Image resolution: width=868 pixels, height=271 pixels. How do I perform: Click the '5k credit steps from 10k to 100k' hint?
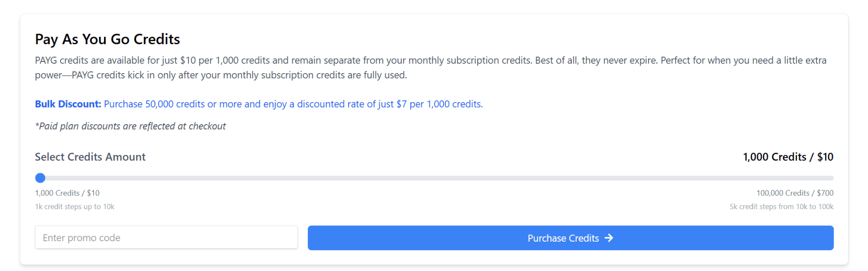click(x=781, y=207)
